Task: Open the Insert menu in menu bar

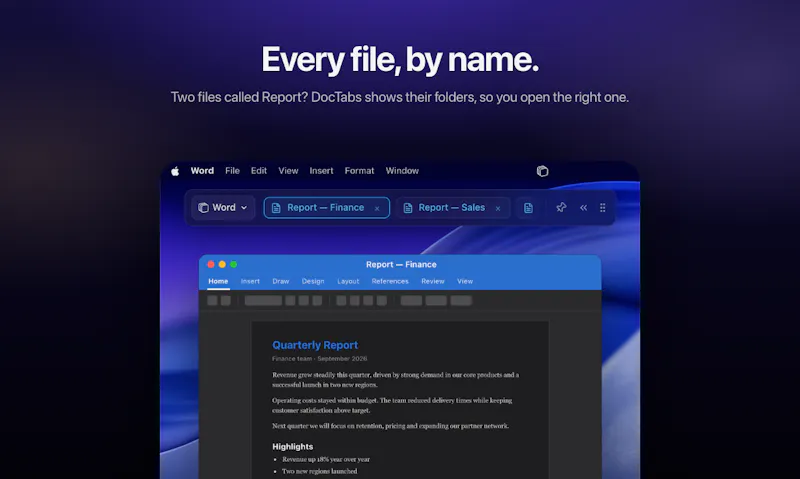Action: [x=321, y=171]
